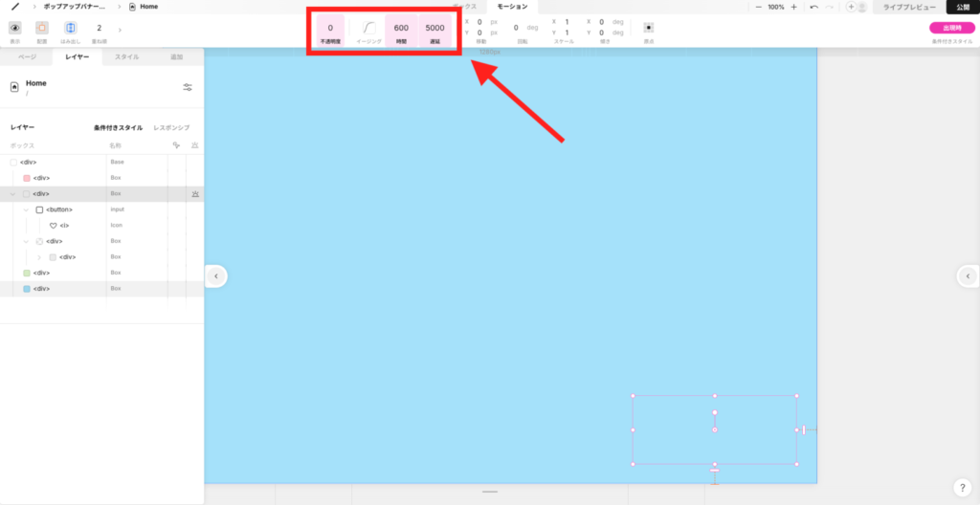The width and height of the screenshot is (980, 505).
Task: Expand the right panel with arrow button
Action: (968, 275)
